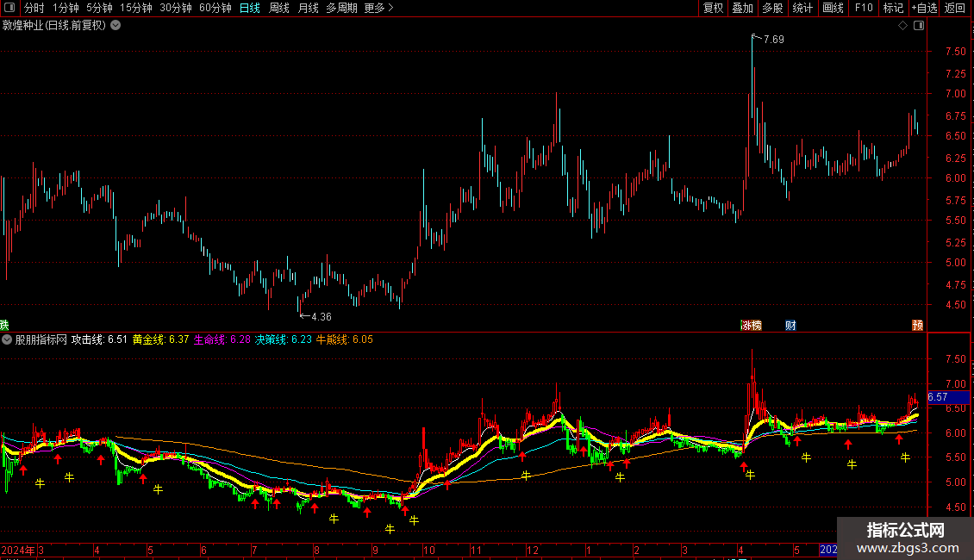
Task: Click the 股朋指标网 indicator name
Action: 41,339
